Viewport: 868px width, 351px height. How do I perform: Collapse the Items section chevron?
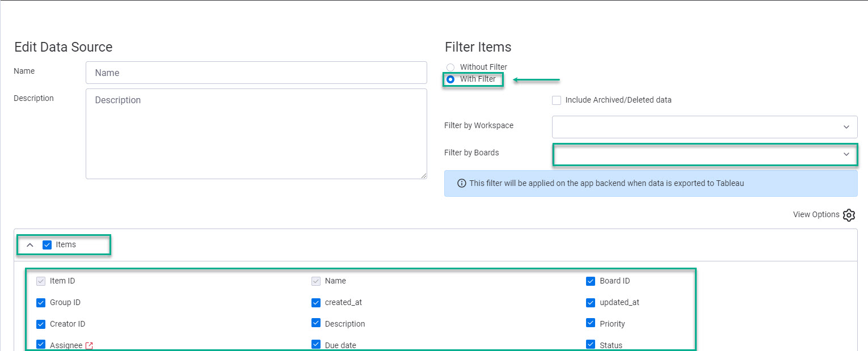tap(31, 245)
